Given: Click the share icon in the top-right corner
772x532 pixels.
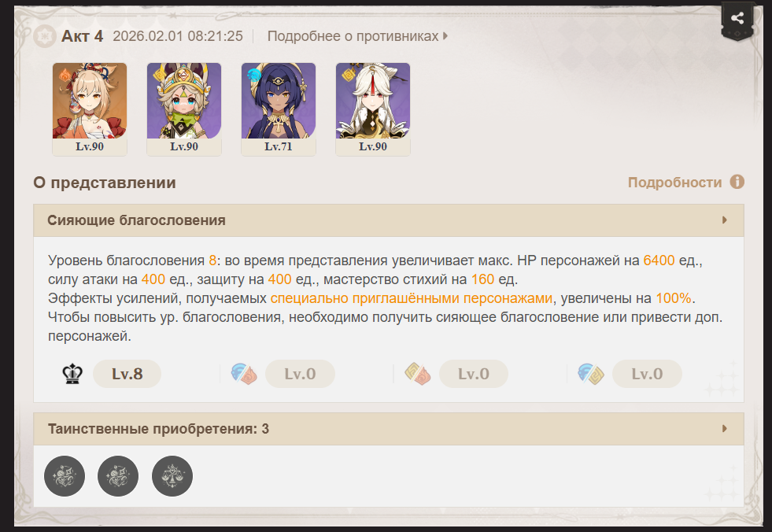Looking at the screenshot, I should click(737, 19).
